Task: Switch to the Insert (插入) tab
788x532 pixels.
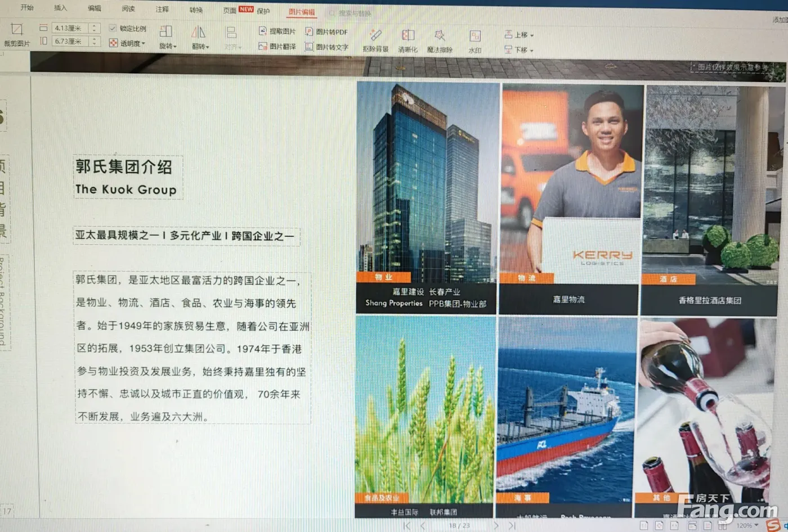Action: tap(60, 8)
